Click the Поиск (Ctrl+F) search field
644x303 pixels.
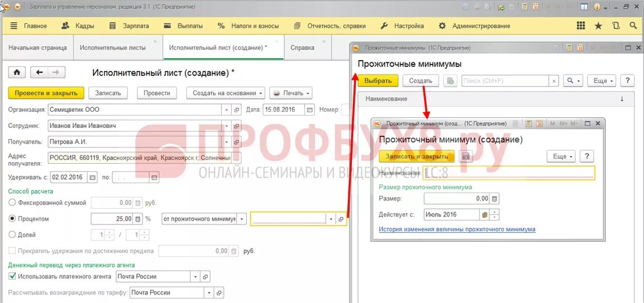point(505,81)
